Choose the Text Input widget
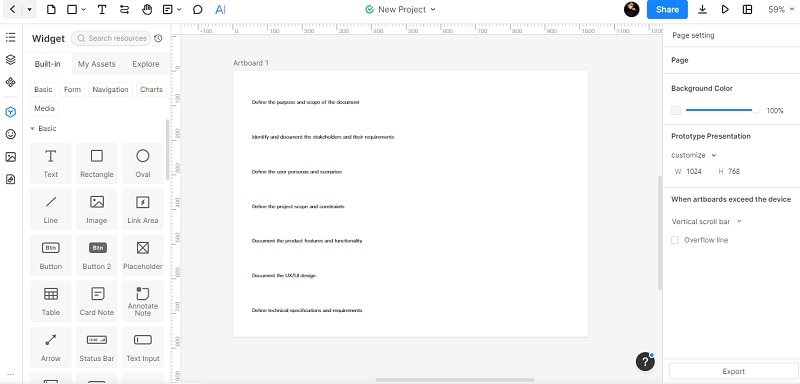The width and height of the screenshot is (800, 384). 143,347
